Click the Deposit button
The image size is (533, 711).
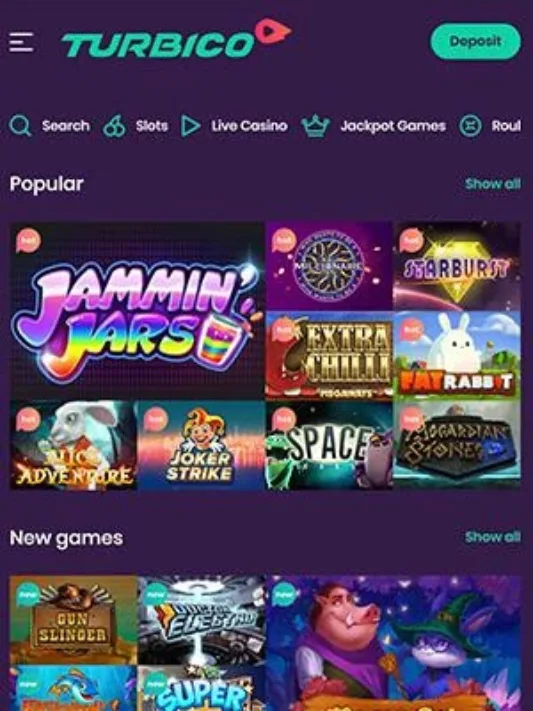[x=475, y=41]
